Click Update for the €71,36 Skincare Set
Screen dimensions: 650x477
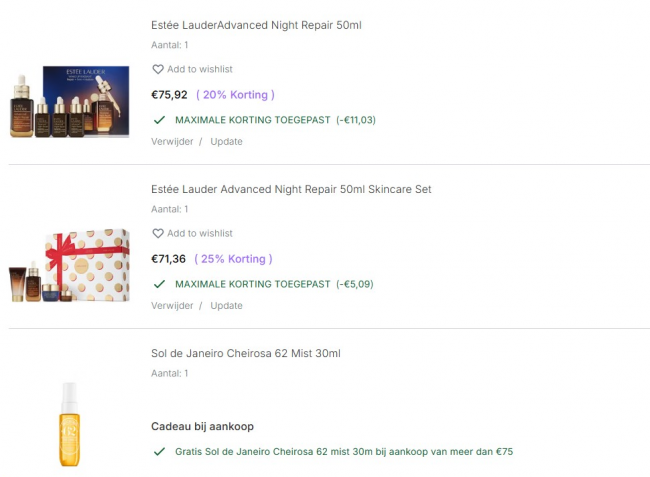(226, 306)
